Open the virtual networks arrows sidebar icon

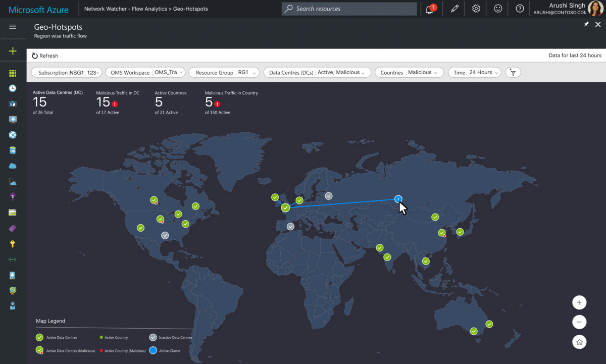(x=13, y=259)
